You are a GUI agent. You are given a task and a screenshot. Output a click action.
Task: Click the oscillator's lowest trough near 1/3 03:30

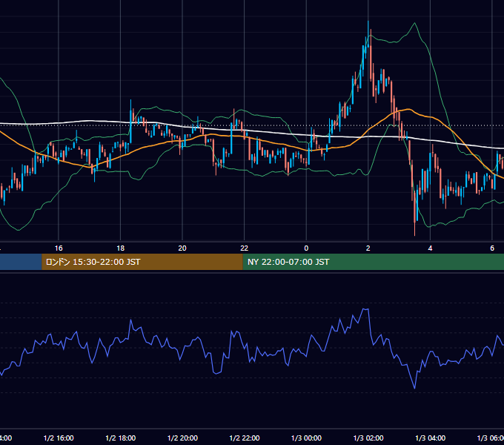(x=414, y=388)
